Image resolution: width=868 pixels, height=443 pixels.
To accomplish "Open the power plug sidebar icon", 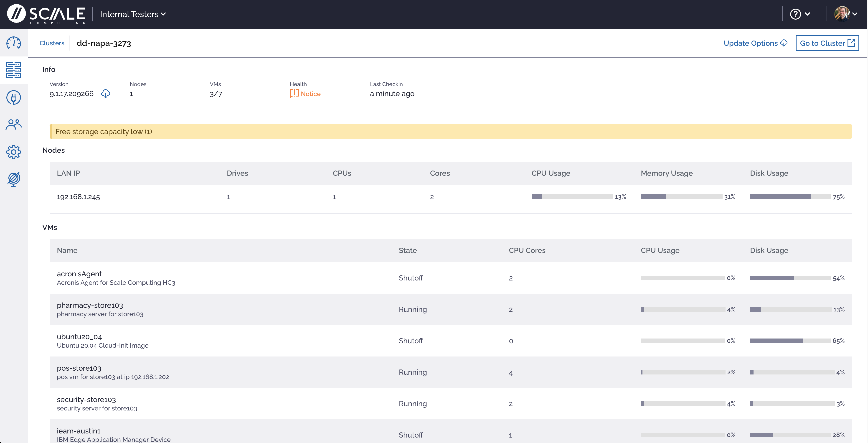I will (13, 97).
